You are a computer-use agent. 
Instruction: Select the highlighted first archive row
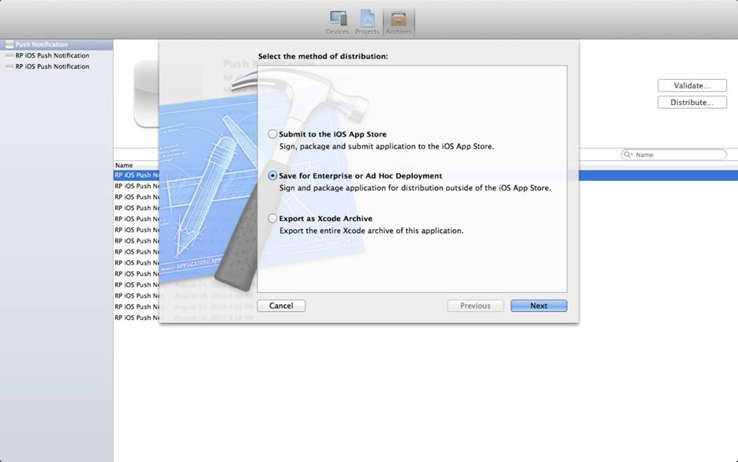pyautogui.click(x=136, y=175)
